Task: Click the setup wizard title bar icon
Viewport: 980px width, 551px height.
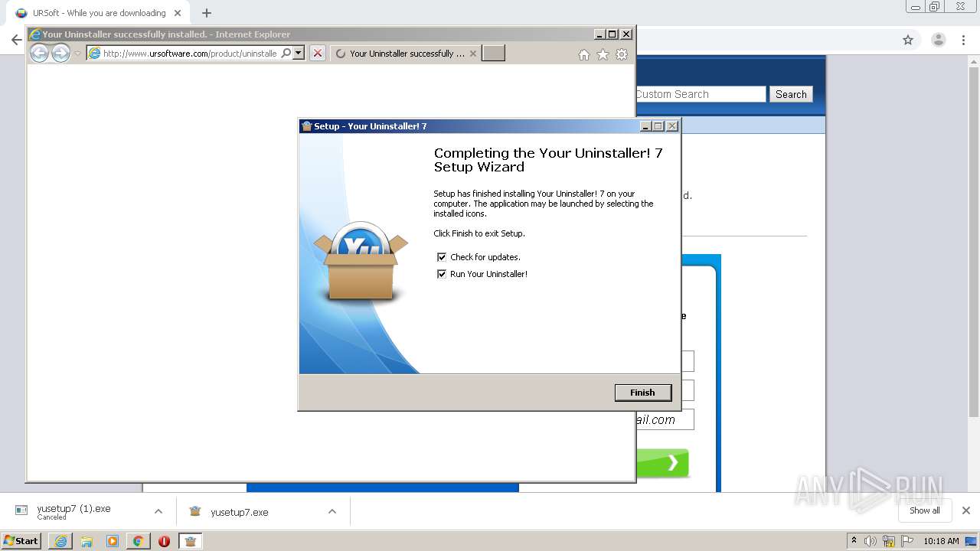Action: coord(307,126)
